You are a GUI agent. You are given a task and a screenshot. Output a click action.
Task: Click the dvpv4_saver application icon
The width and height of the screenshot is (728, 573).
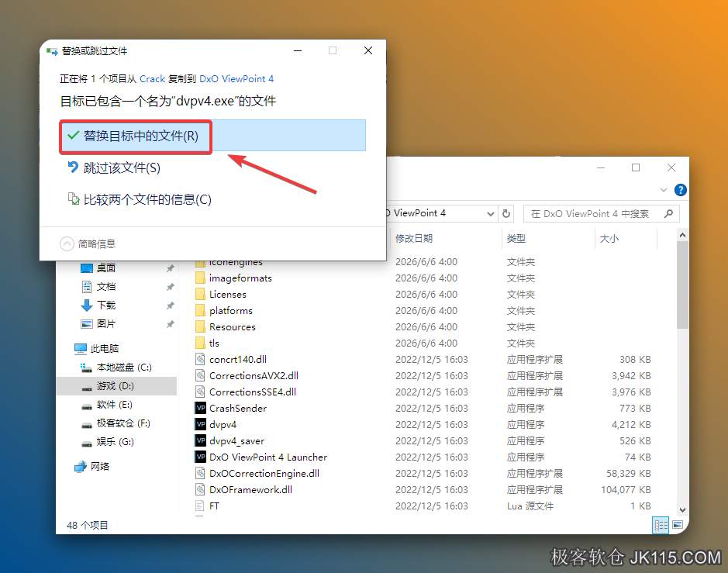200,440
